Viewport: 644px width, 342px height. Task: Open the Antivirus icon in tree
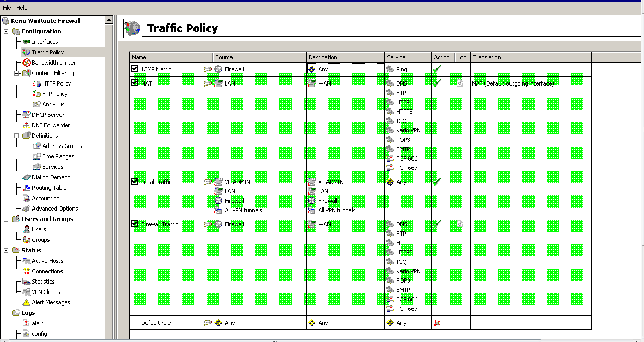pyautogui.click(x=37, y=104)
